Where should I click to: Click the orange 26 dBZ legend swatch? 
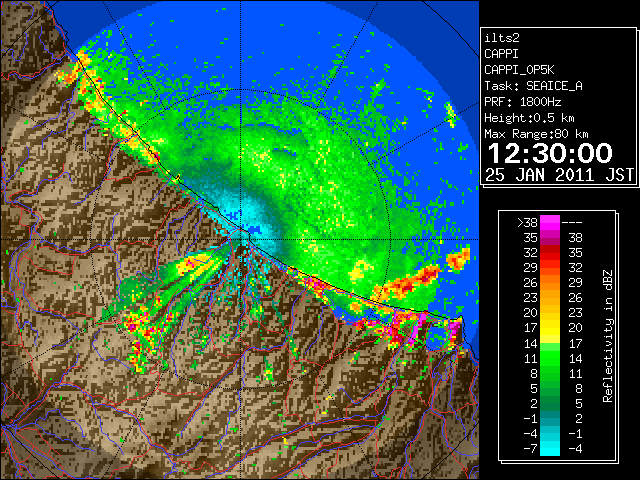[x=550, y=282]
